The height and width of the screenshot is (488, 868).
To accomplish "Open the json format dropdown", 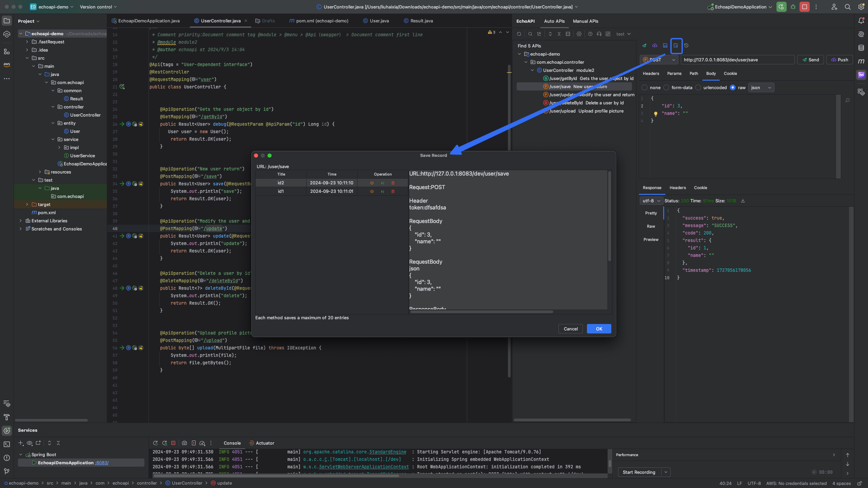I will coord(761,87).
